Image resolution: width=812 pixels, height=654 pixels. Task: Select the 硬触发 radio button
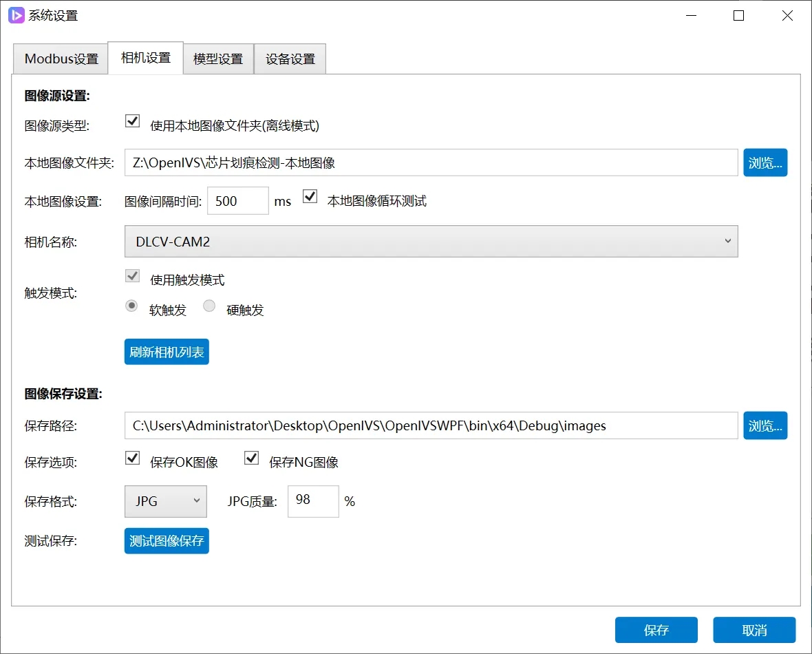point(209,306)
